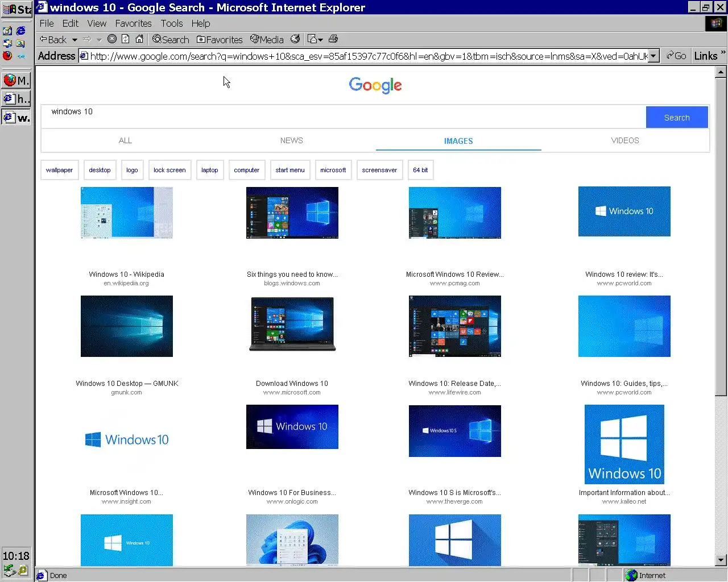728x582 pixels.
Task: Click the Windows 10 S is Microsoft's link
Action: 454,493
